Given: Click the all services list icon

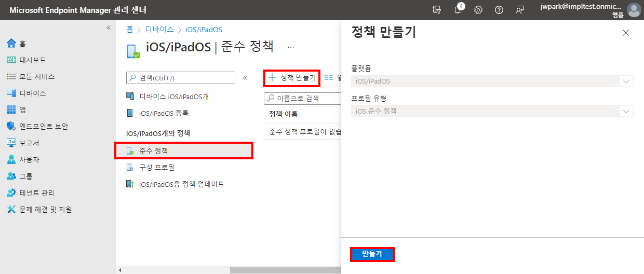Looking at the screenshot, I should point(11,76).
